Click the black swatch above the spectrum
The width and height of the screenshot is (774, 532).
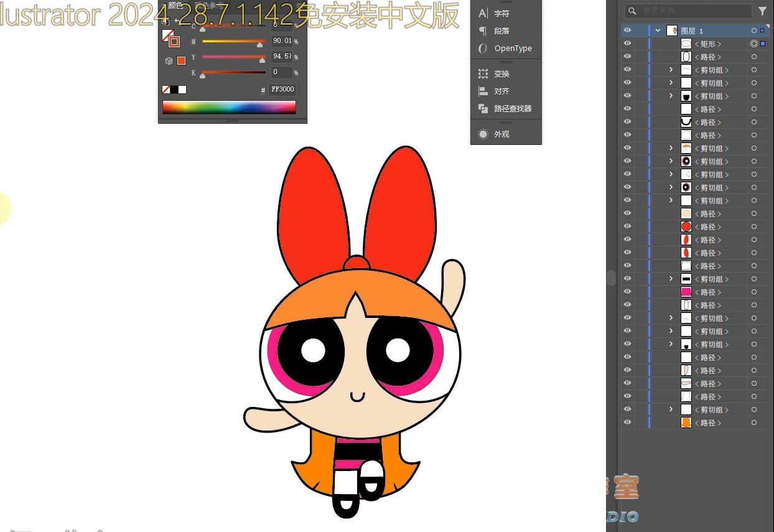click(x=174, y=90)
